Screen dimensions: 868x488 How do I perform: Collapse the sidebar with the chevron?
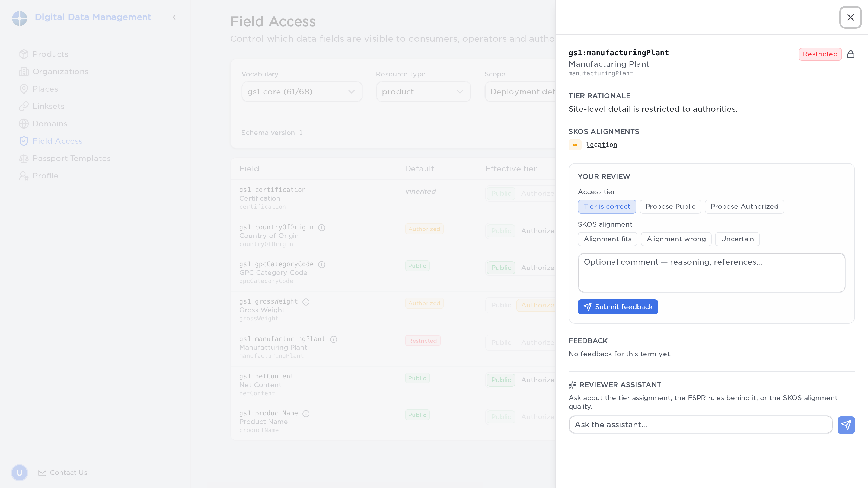point(174,17)
